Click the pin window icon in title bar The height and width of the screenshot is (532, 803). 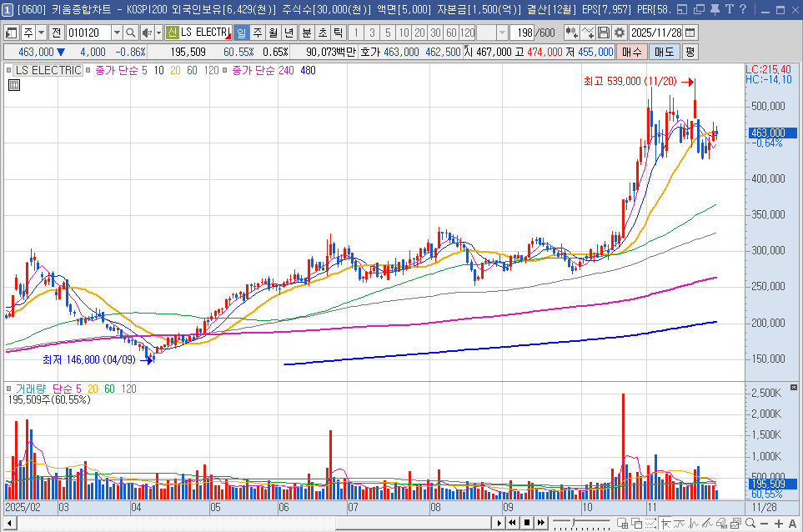[x=715, y=9]
